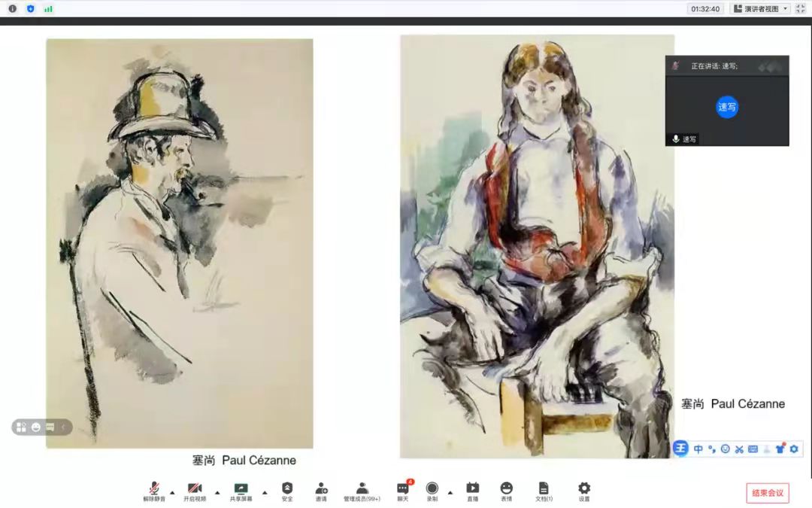Click the red 结束会议 end meeting button
This screenshot has height=508, width=812.
point(768,493)
